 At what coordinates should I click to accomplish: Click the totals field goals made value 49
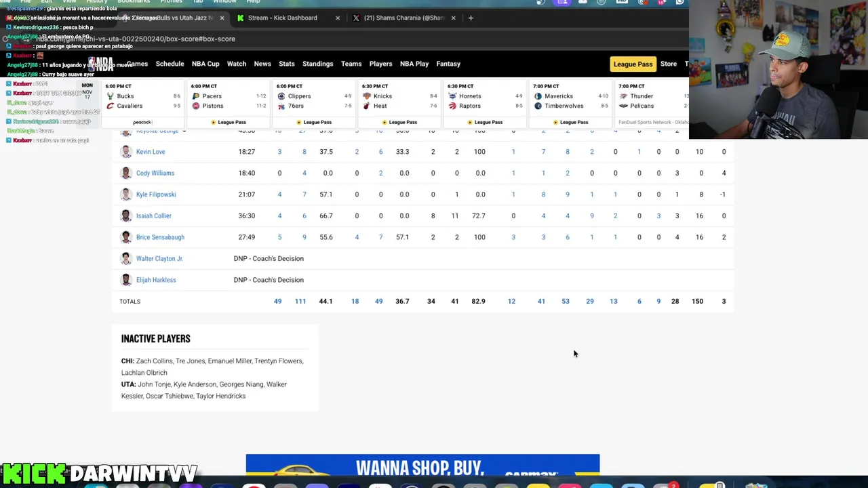(277, 301)
